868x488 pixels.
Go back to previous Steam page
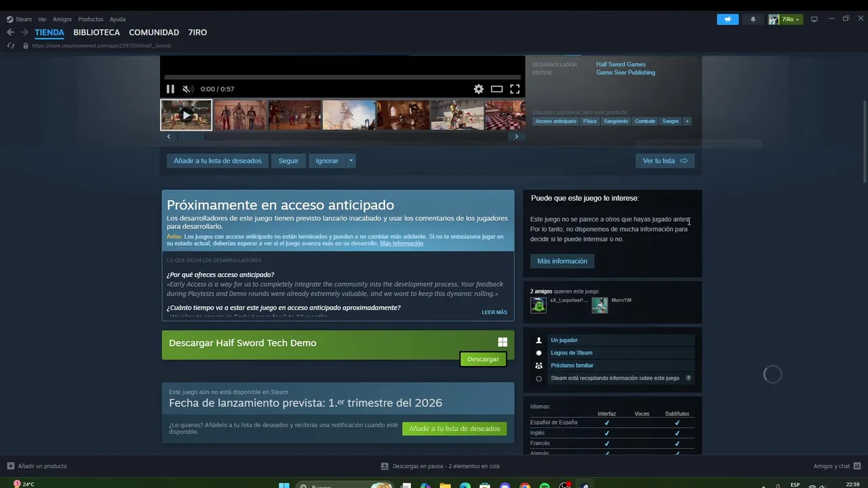(x=10, y=32)
